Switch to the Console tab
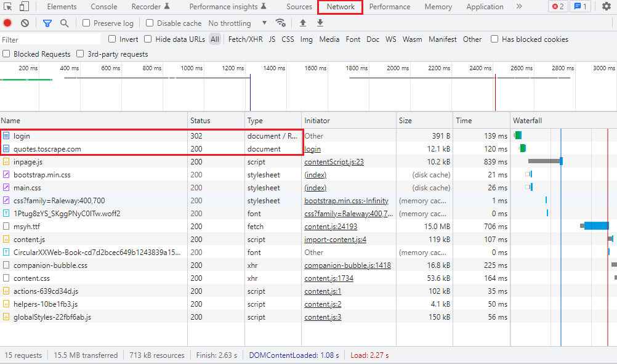Image resolution: width=617 pixels, height=364 pixels. pyautogui.click(x=104, y=7)
